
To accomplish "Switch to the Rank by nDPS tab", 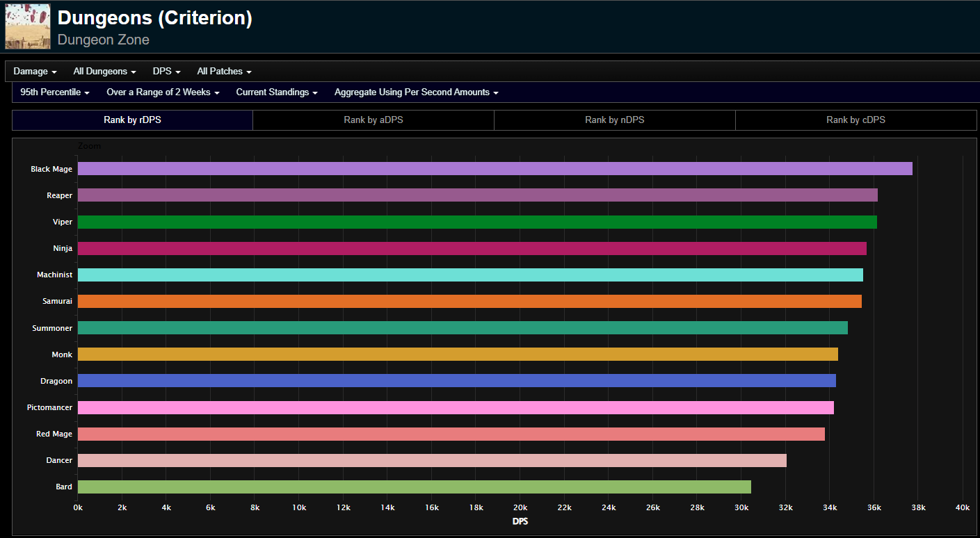I will click(x=615, y=120).
